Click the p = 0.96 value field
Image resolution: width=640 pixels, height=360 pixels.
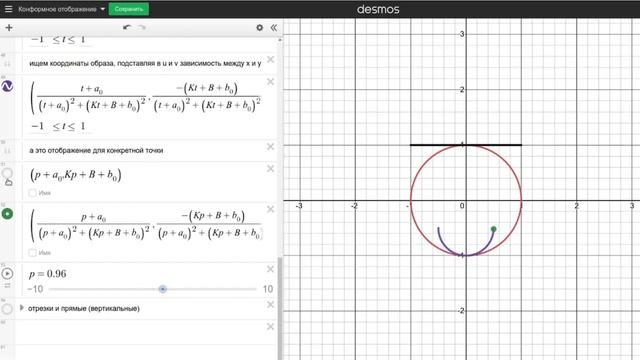pyautogui.click(x=47, y=274)
